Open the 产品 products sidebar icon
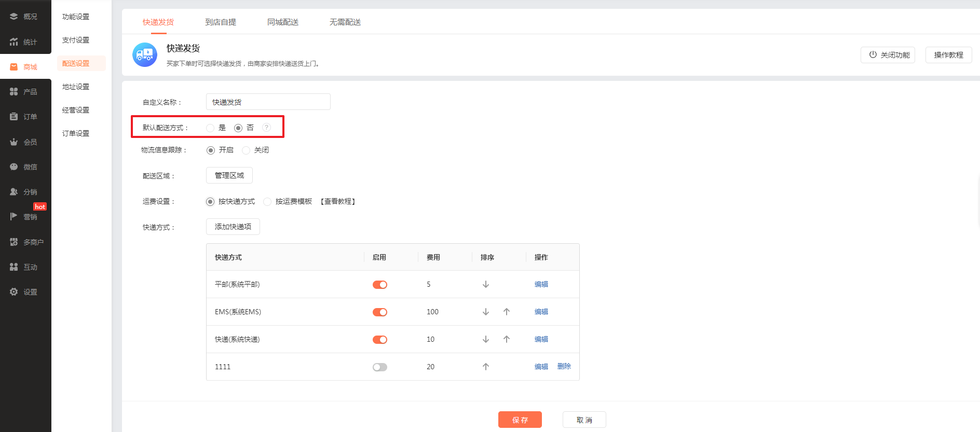980x432 pixels. point(14,92)
